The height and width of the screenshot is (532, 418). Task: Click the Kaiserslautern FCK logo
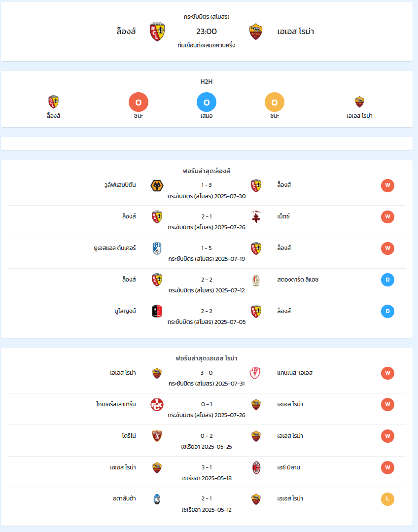pyautogui.click(x=157, y=404)
